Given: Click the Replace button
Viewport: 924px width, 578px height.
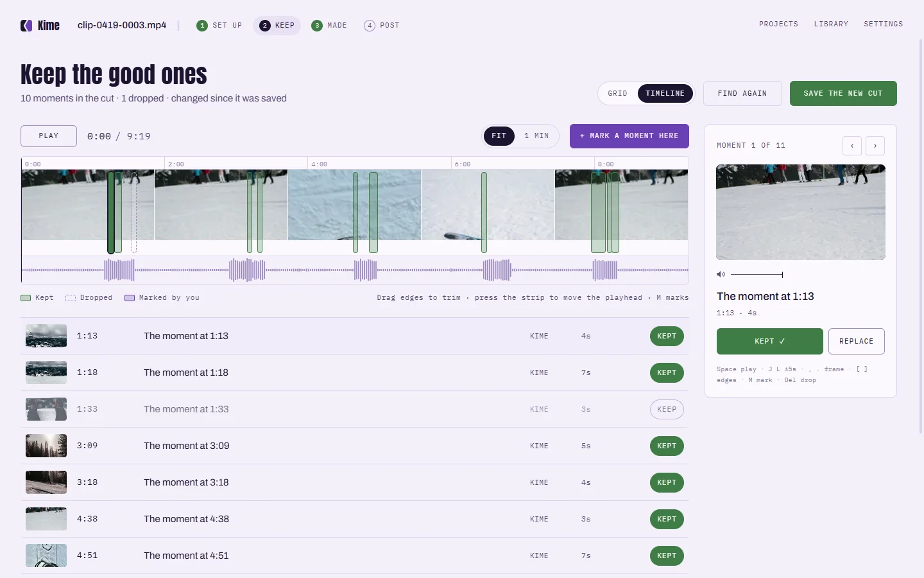Looking at the screenshot, I should point(857,342).
